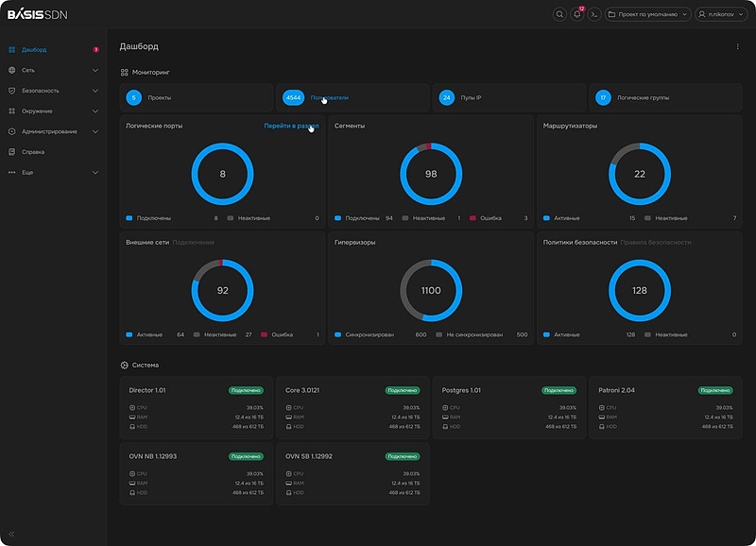Image resolution: width=756 pixels, height=546 pixels.
Task: Click the Система section gear icon
Action: coord(125,365)
